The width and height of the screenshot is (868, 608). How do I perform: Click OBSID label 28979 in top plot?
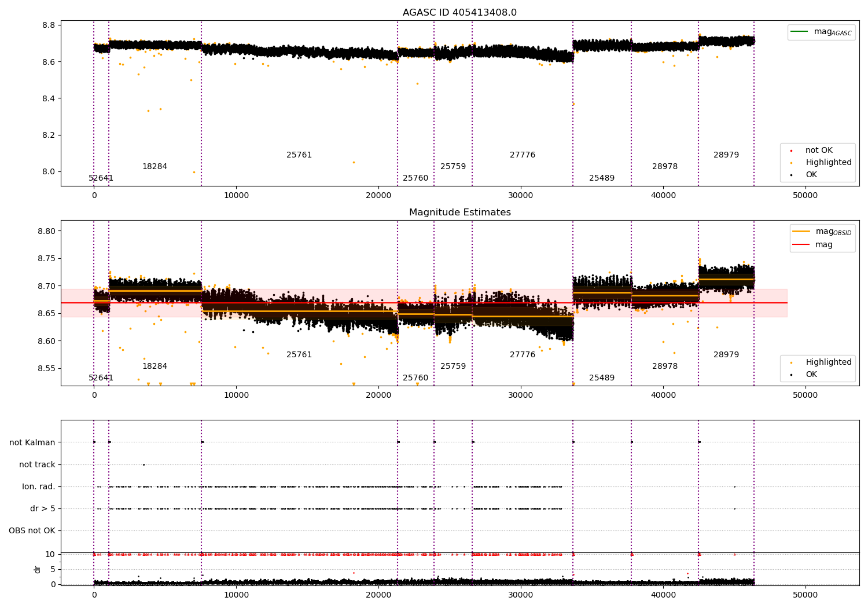[726, 155]
